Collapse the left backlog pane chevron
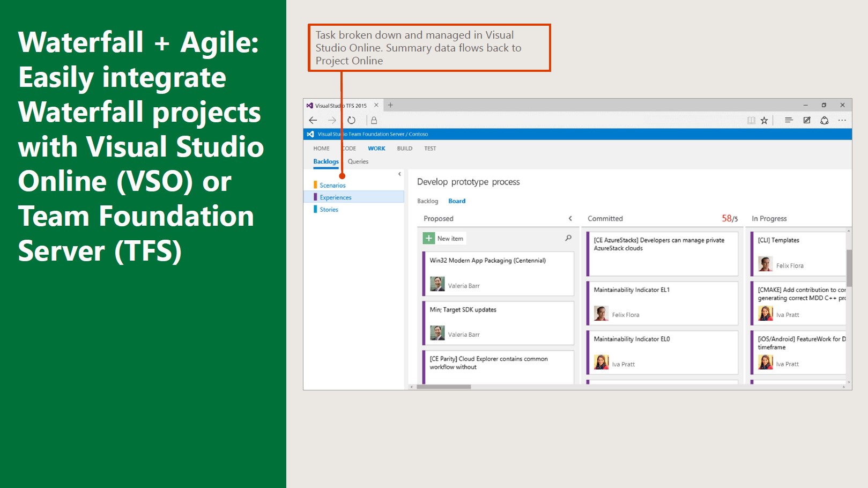 tap(399, 174)
